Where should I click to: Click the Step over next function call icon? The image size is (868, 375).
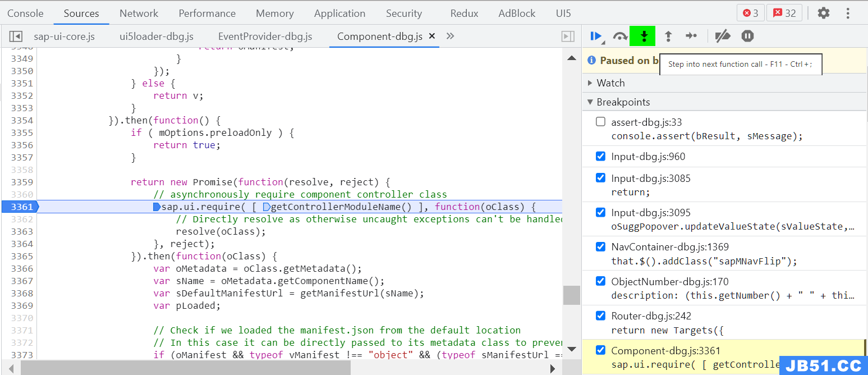619,36
